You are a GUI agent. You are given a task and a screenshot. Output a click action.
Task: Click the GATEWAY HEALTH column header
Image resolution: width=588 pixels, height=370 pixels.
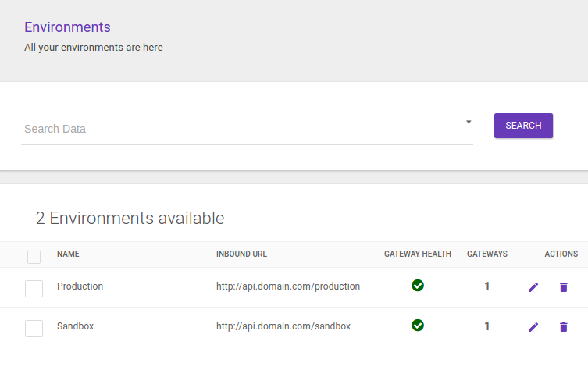(417, 254)
